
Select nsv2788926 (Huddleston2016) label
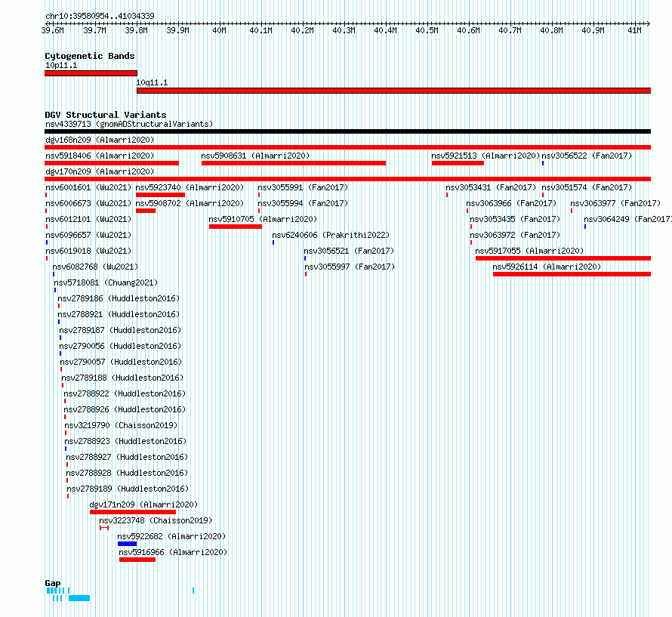coord(125,409)
